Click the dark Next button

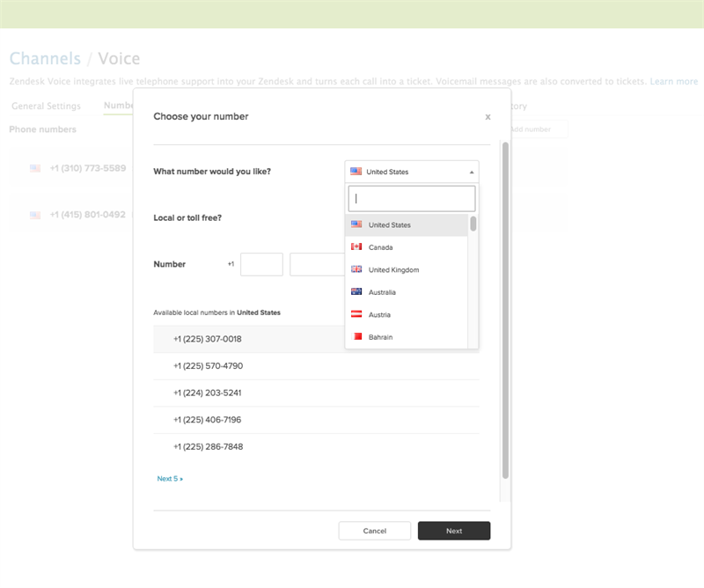[453, 531]
